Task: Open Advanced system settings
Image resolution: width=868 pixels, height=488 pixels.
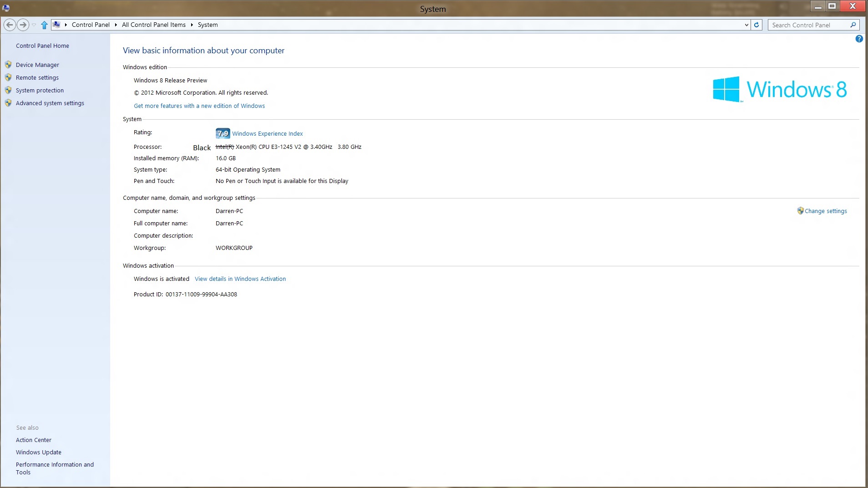Action: click(50, 103)
